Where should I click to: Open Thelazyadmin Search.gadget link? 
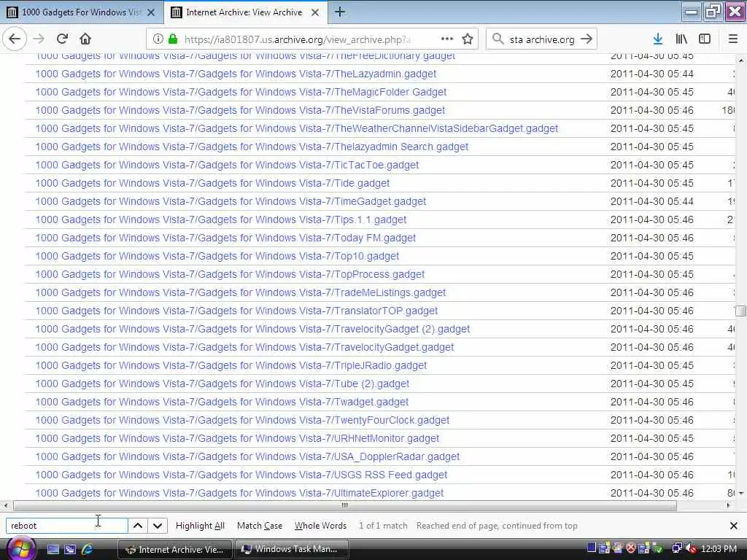(x=252, y=147)
